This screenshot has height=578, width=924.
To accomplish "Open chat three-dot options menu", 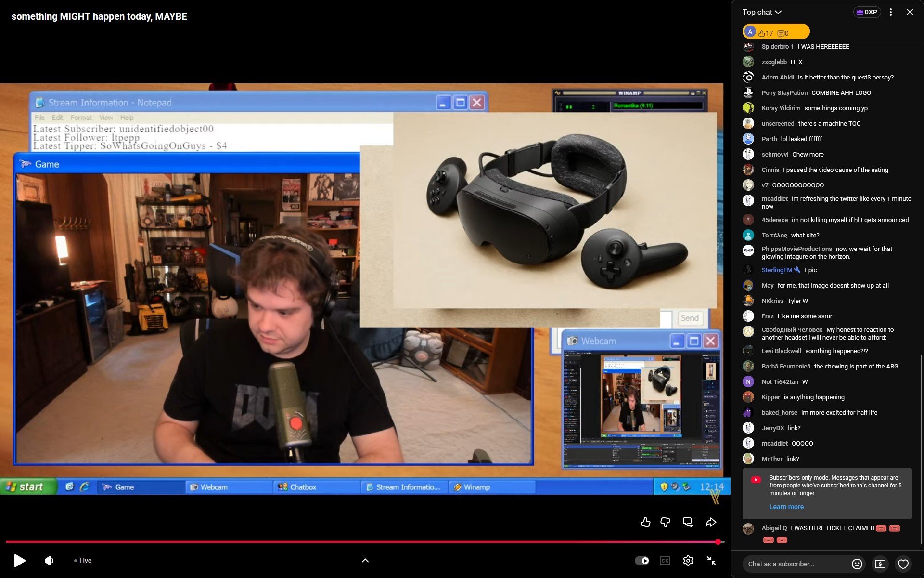I will pyautogui.click(x=891, y=12).
